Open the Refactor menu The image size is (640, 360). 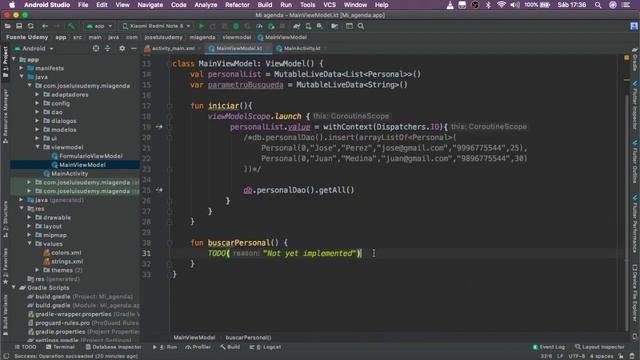(237, 5)
